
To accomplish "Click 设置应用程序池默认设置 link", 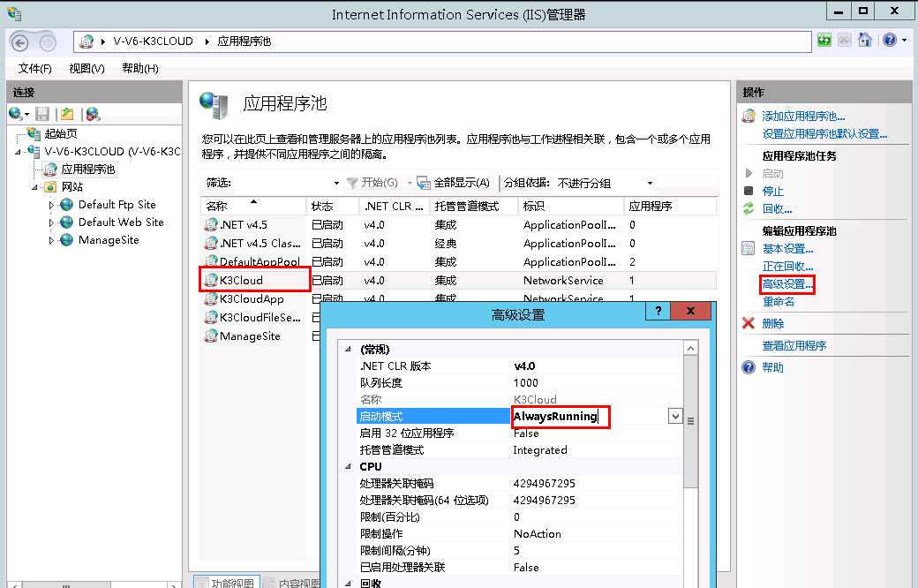I will click(824, 133).
